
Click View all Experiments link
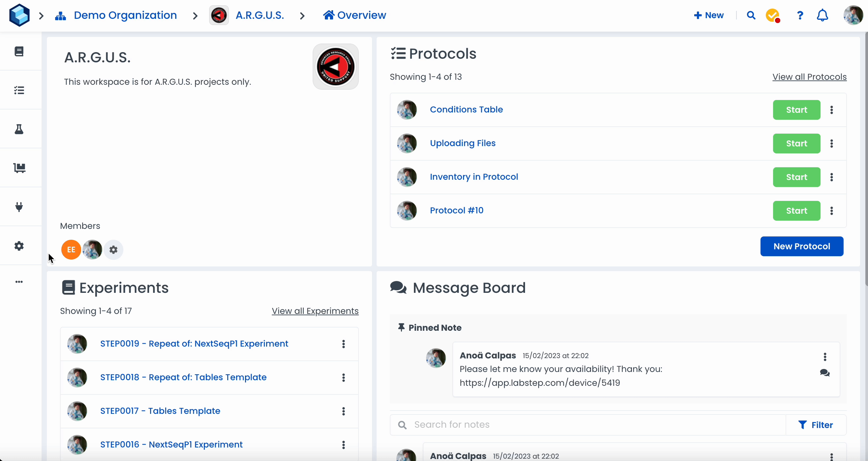point(315,311)
